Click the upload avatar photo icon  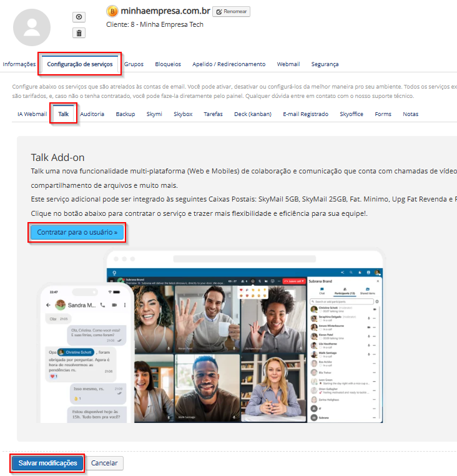[80, 17]
